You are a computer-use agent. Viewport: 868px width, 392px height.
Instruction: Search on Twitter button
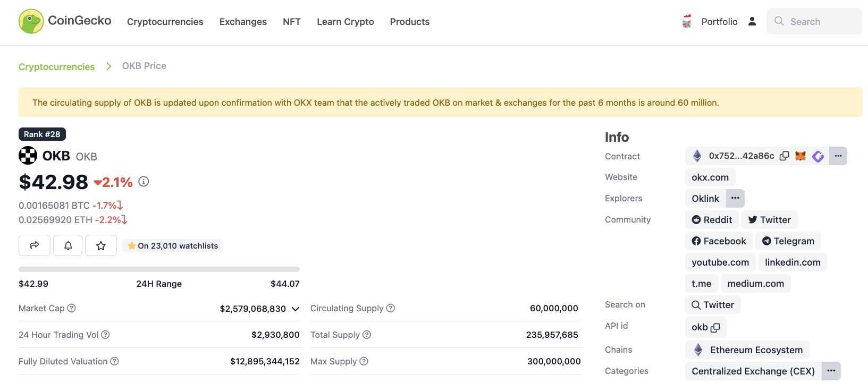(x=713, y=304)
